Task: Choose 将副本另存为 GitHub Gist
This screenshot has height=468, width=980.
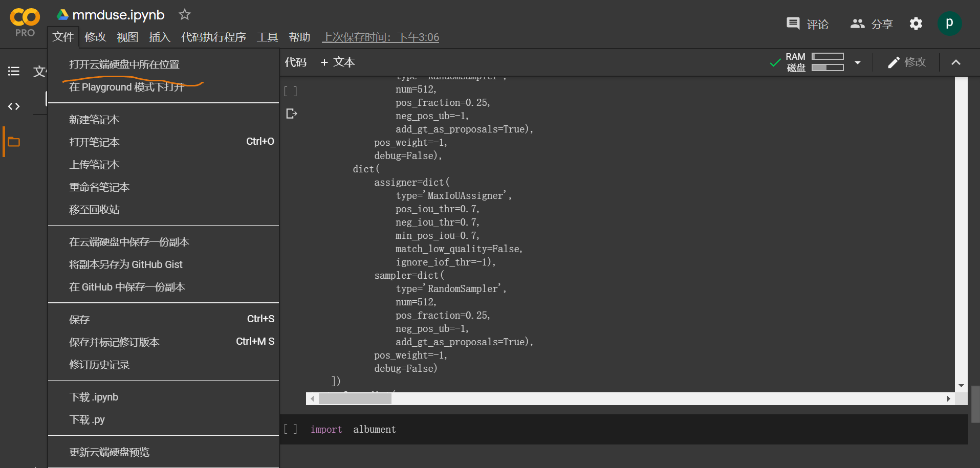Action: coord(164,264)
